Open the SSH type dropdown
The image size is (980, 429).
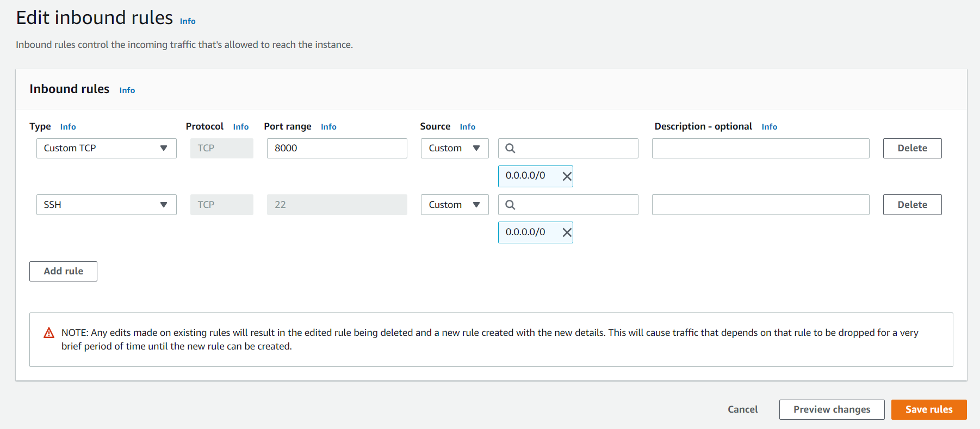[106, 205]
